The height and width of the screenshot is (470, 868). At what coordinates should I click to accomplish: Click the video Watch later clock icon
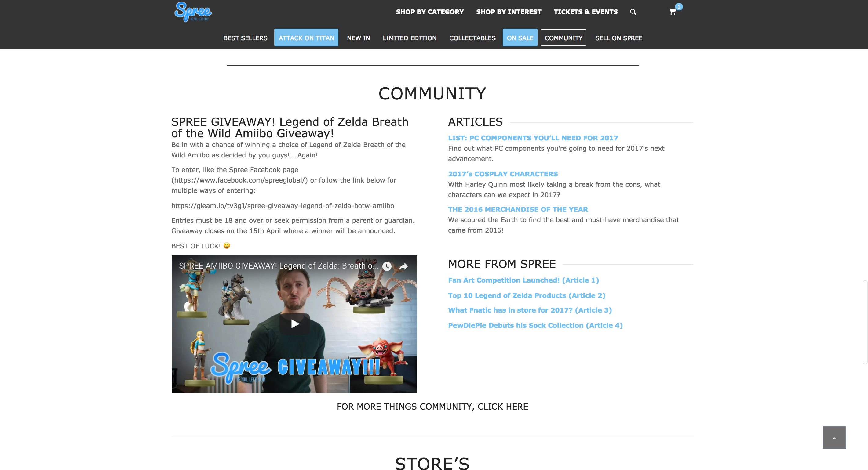(x=387, y=266)
